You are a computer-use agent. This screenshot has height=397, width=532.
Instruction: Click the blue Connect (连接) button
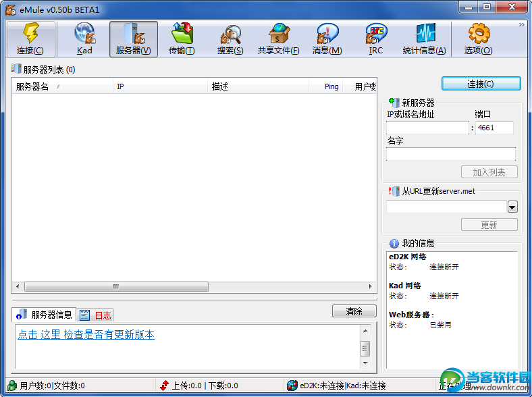tap(481, 84)
